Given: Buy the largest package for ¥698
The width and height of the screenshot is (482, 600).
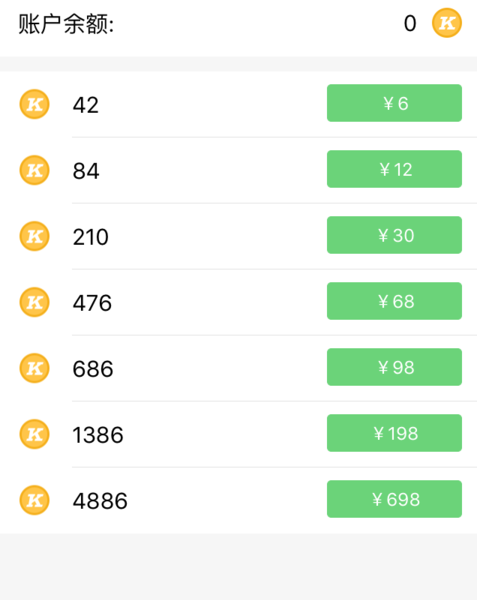Looking at the screenshot, I should [394, 499].
